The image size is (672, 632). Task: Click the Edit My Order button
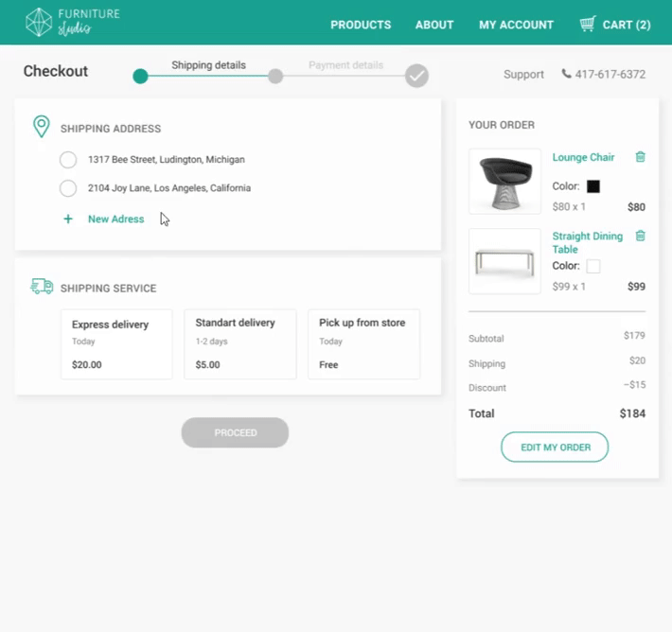coord(555,448)
